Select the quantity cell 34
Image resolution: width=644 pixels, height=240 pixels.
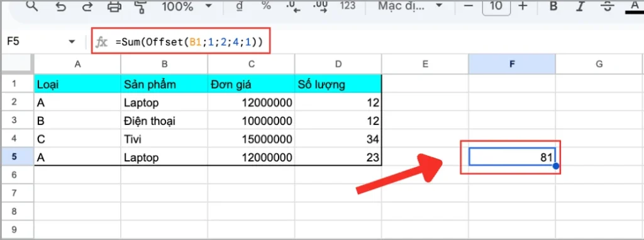click(338, 139)
